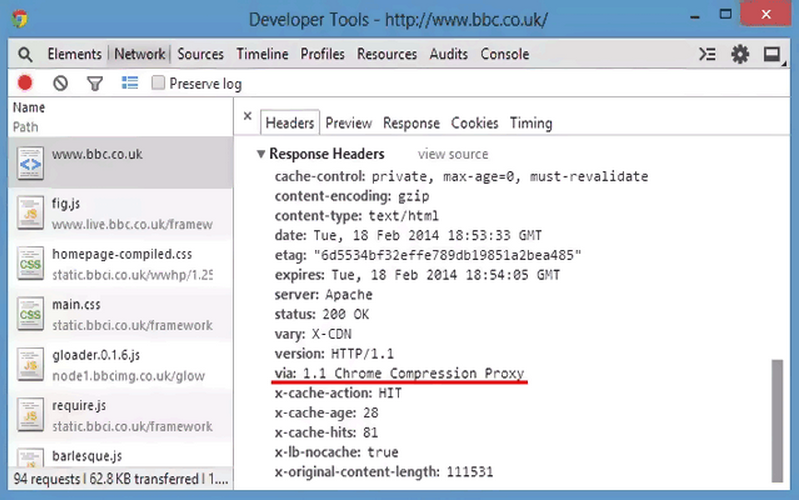
Task: Open the Console panel
Action: (505, 54)
